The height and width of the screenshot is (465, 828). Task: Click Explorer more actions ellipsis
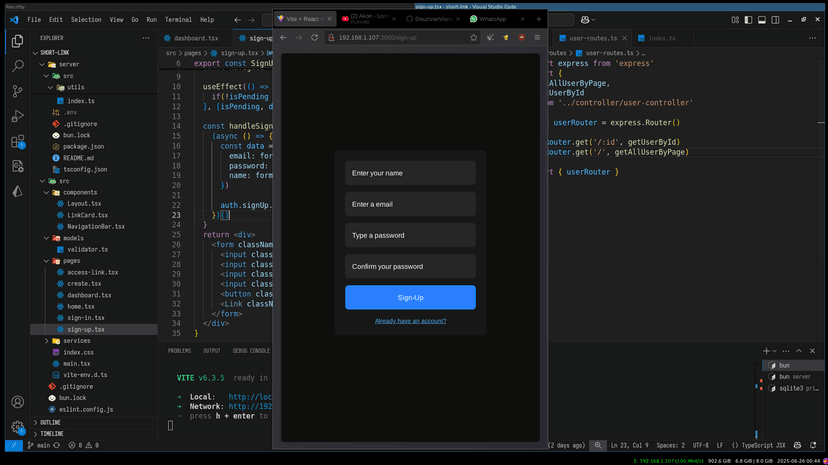tap(146, 38)
